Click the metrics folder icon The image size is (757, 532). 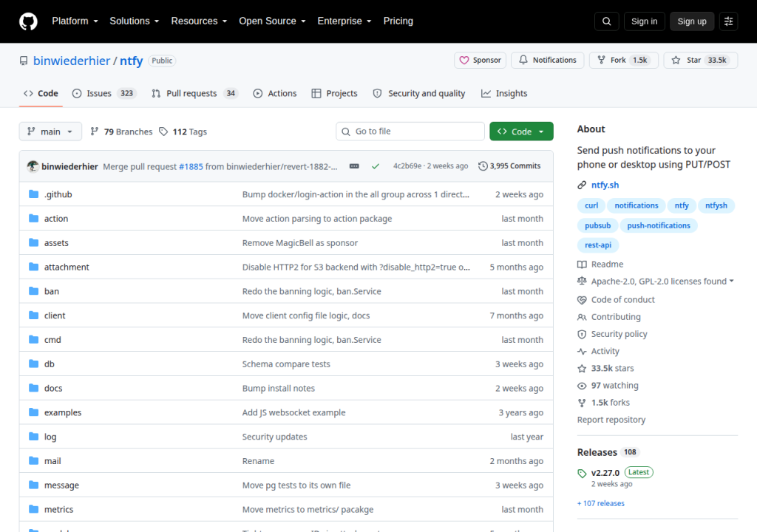pyautogui.click(x=33, y=509)
